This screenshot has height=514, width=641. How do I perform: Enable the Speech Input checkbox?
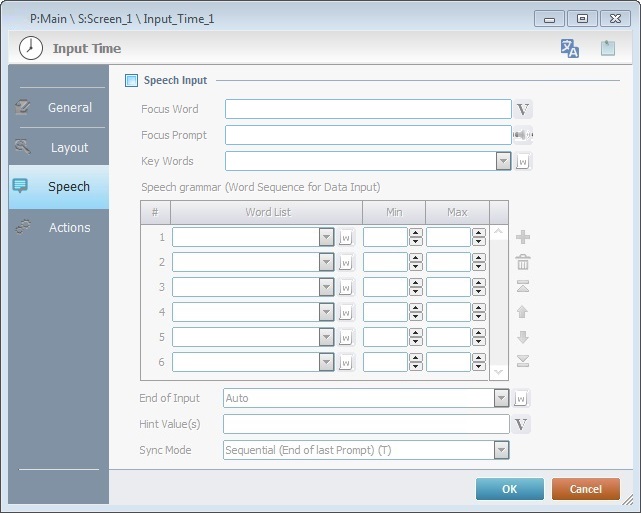click(x=132, y=80)
